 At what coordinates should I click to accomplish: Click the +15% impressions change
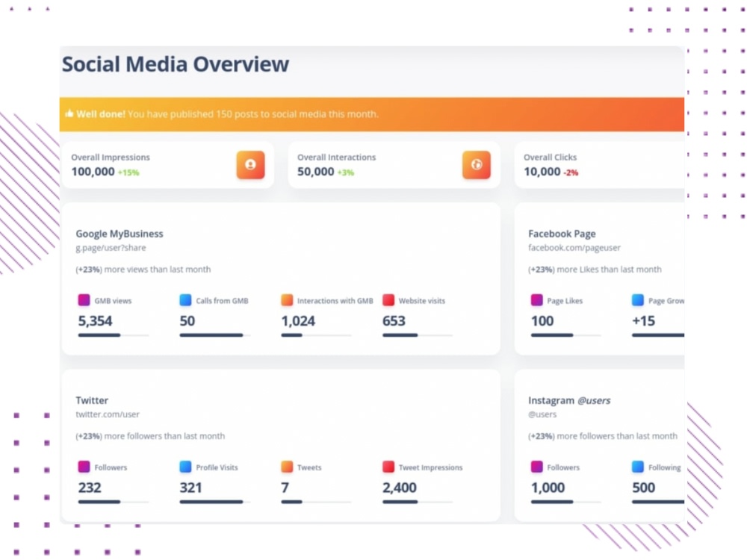point(128,172)
